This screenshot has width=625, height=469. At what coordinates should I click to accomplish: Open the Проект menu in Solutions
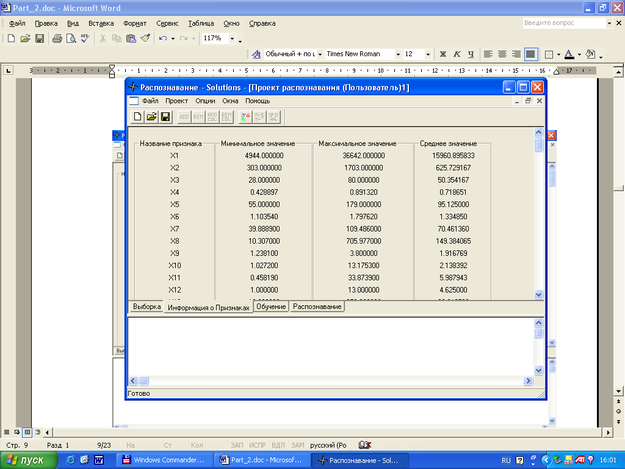(x=176, y=101)
